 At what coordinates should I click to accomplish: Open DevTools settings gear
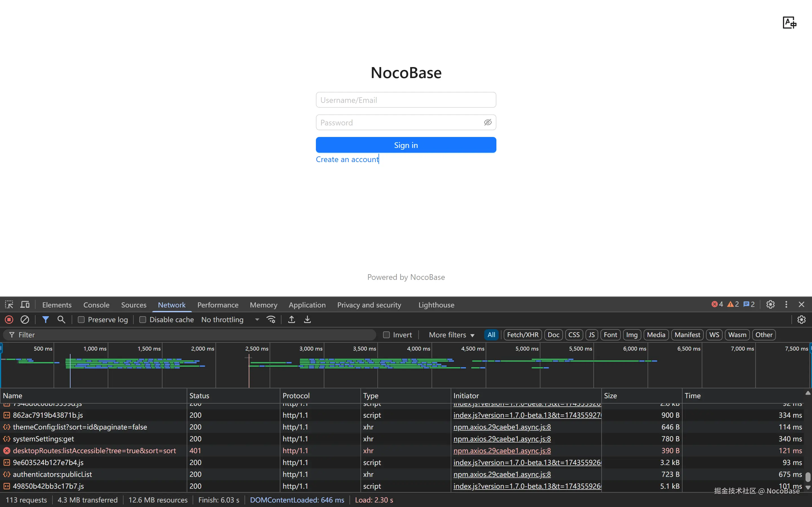coord(770,304)
